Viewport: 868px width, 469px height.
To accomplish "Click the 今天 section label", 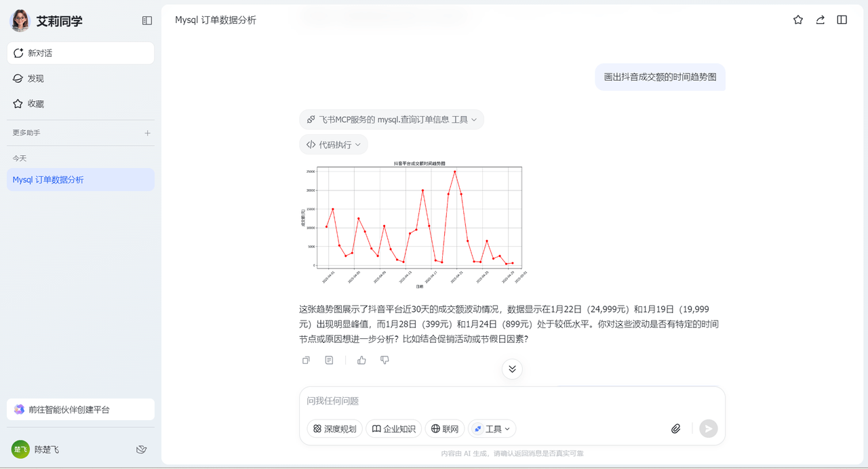I will (20, 158).
